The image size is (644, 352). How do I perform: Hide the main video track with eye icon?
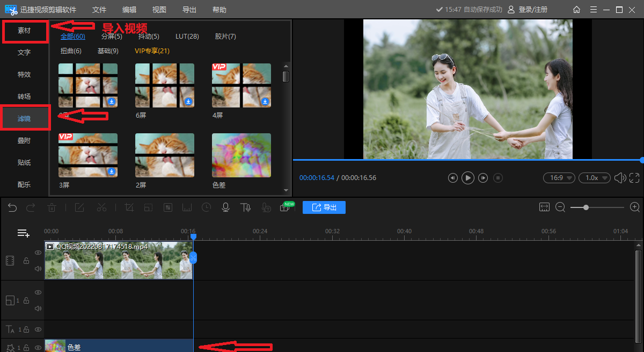coord(38,253)
